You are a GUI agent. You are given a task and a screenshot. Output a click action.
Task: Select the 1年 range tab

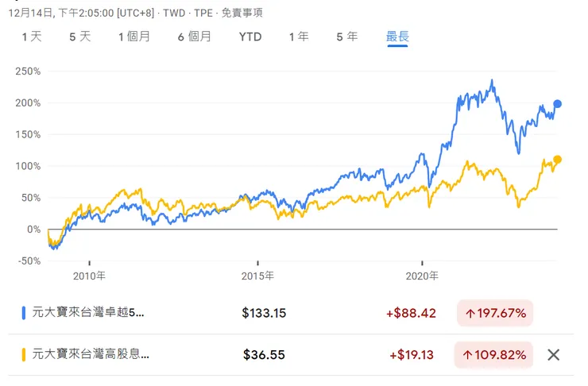299,37
